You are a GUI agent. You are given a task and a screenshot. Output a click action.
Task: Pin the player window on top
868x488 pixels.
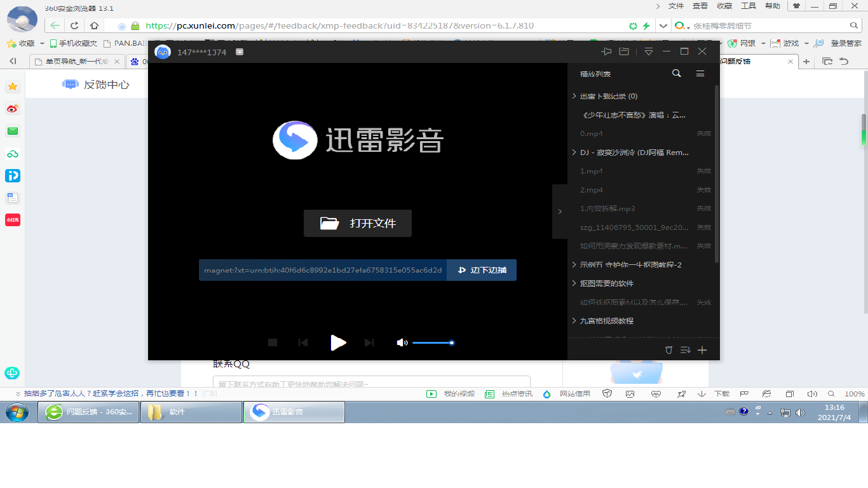[x=606, y=51]
